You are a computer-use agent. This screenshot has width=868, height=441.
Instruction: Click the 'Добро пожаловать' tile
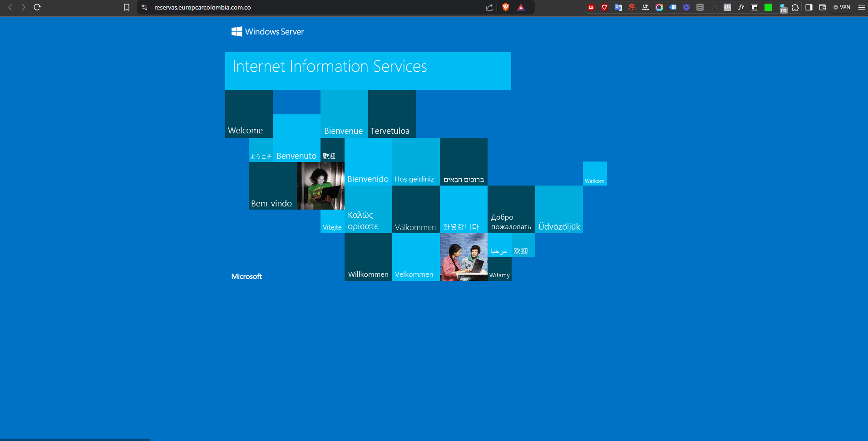pos(511,209)
